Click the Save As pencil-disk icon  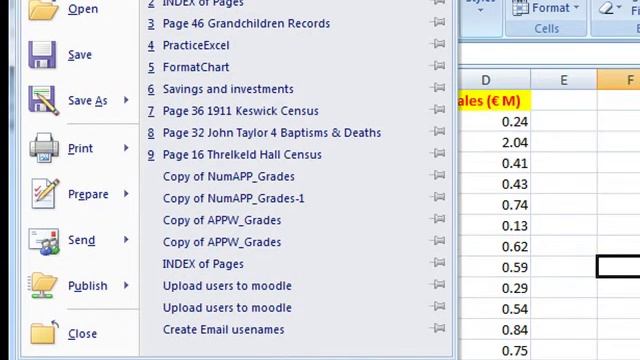click(x=43, y=100)
